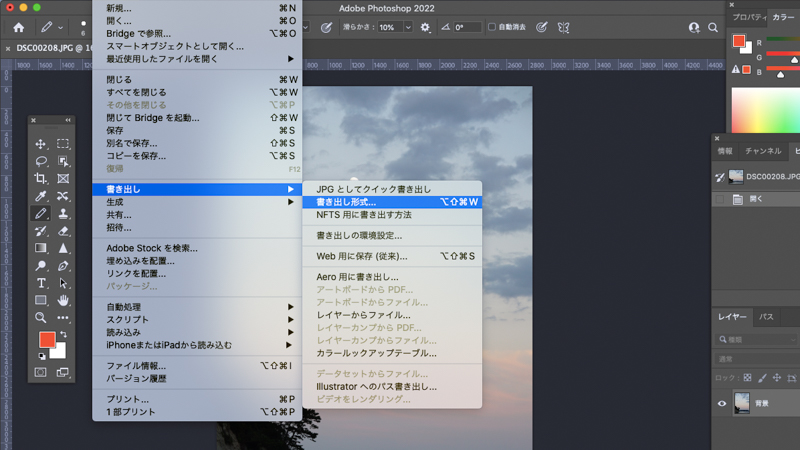
Task: Collapse the toolbox double-arrow
Action: (x=68, y=120)
